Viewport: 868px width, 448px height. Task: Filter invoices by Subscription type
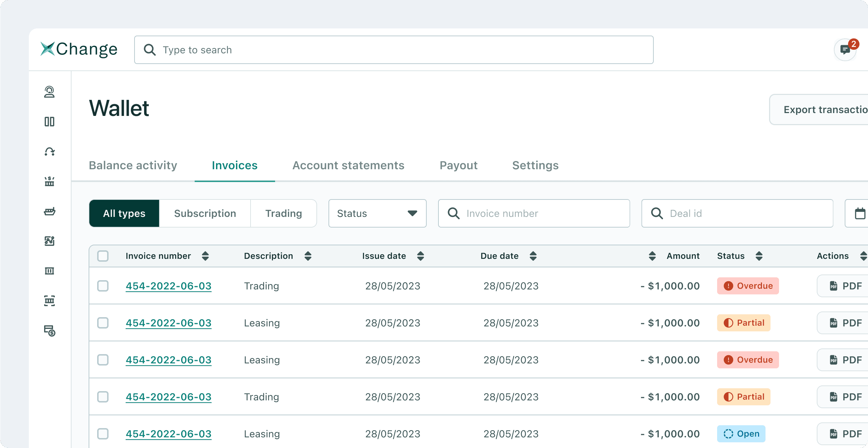205,213
